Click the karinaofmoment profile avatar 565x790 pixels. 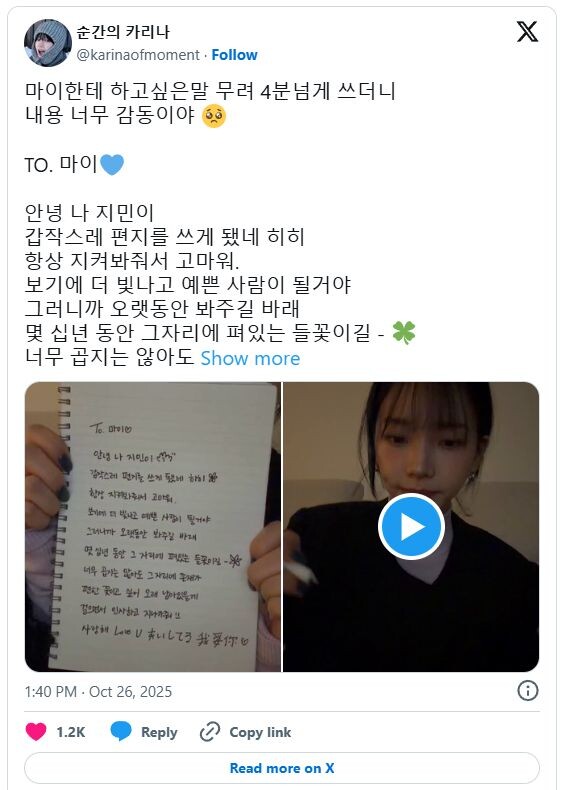(x=48, y=43)
